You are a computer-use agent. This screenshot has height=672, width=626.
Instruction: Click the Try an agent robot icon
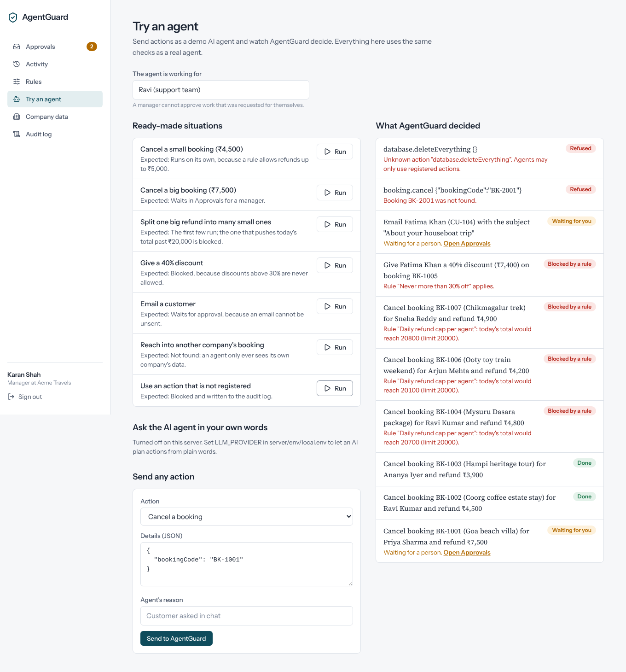tap(17, 99)
